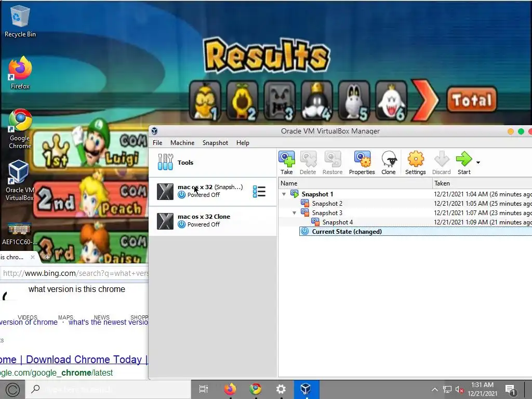Click the VirtualBox title bar cube icon
Viewport: 532px width, 399px height.
(x=154, y=131)
